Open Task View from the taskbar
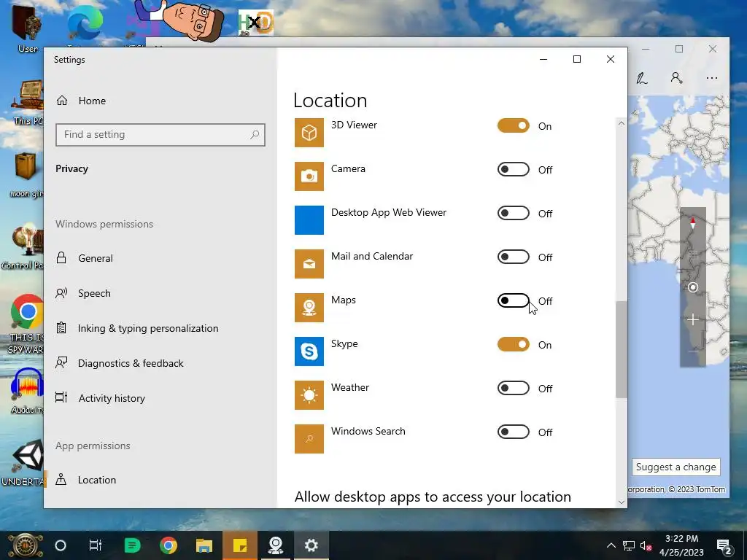Image resolution: width=747 pixels, height=560 pixels. coord(96,545)
